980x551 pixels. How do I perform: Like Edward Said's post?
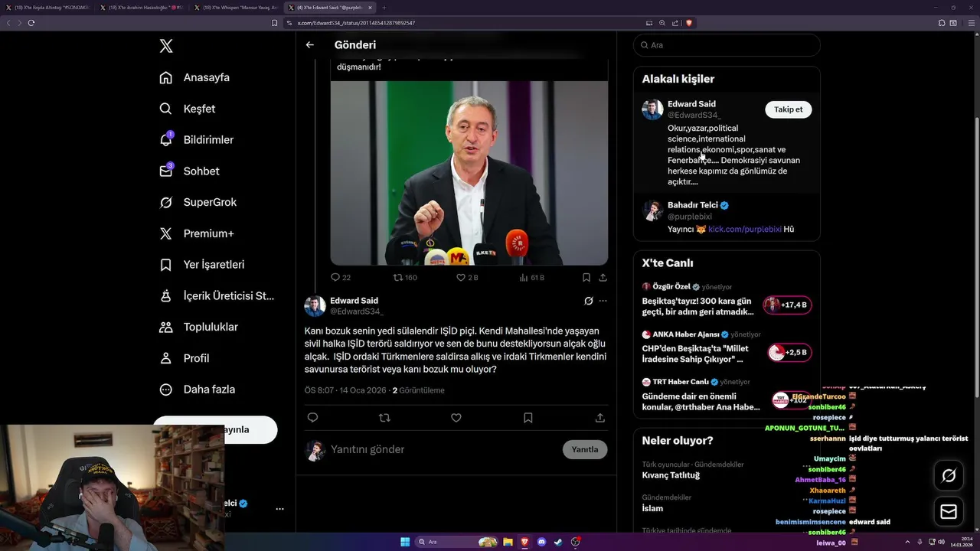point(456,418)
